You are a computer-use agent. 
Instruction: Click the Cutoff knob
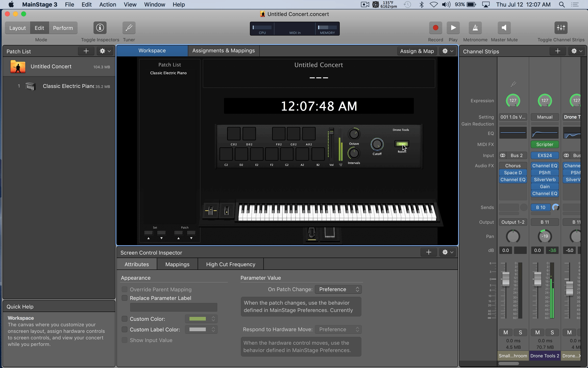tap(377, 144)
